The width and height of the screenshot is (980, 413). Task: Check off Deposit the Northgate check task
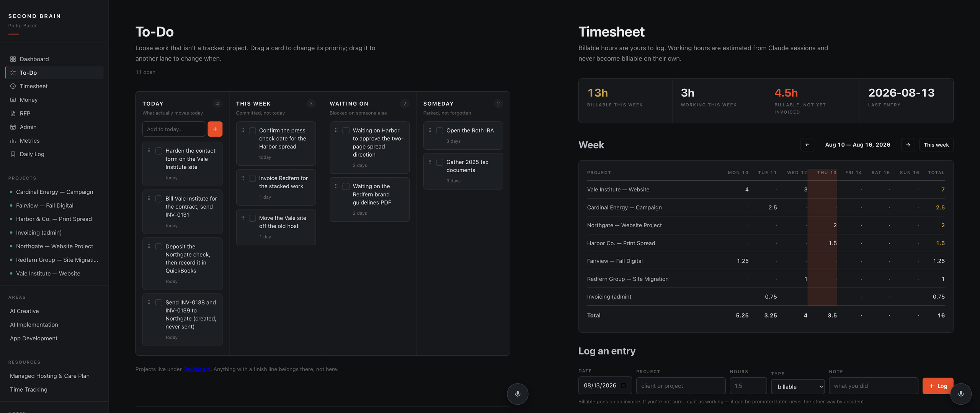click(x=158, y=247)
